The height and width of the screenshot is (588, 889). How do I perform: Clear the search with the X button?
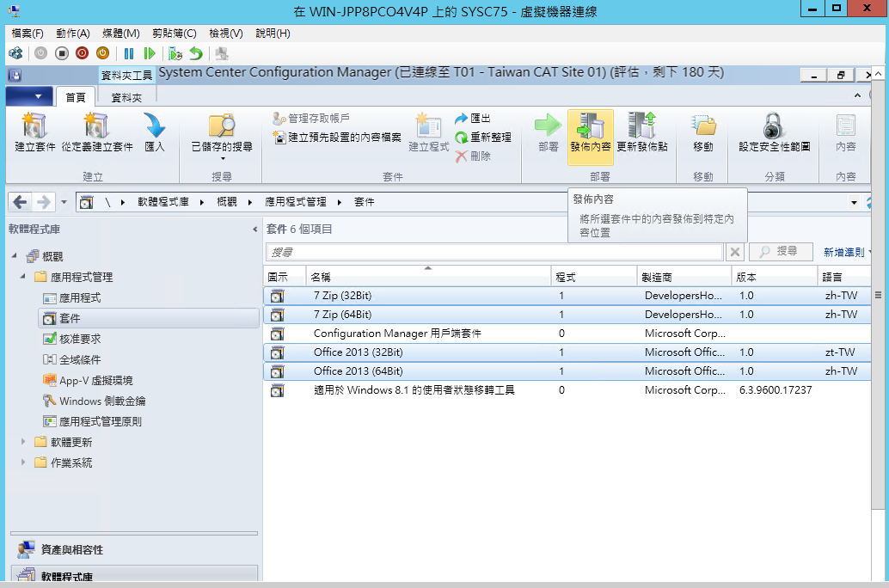735,252
